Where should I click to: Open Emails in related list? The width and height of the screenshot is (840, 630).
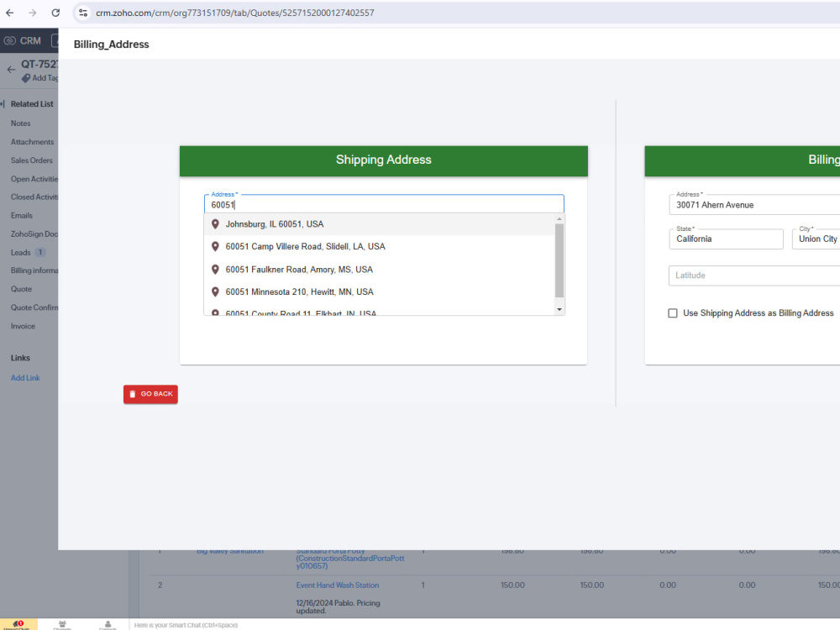click(x=22, y=215)
